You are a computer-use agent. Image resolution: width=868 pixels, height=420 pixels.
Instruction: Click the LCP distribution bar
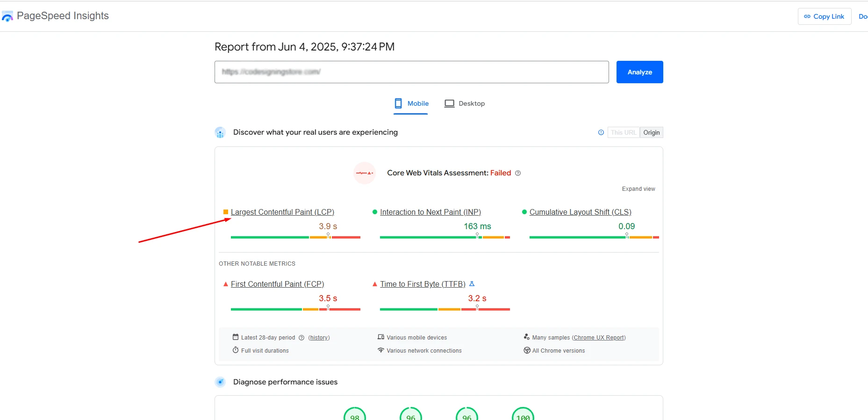tap(295, 237)
